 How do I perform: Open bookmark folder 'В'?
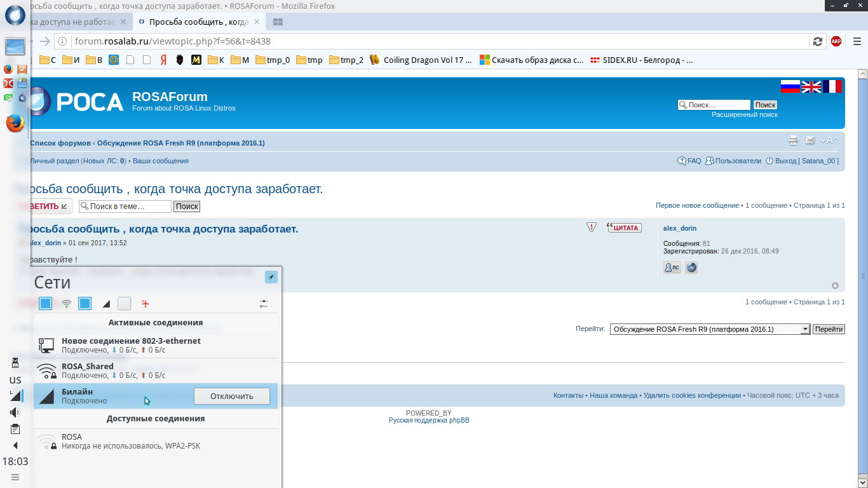click(95, 60)
